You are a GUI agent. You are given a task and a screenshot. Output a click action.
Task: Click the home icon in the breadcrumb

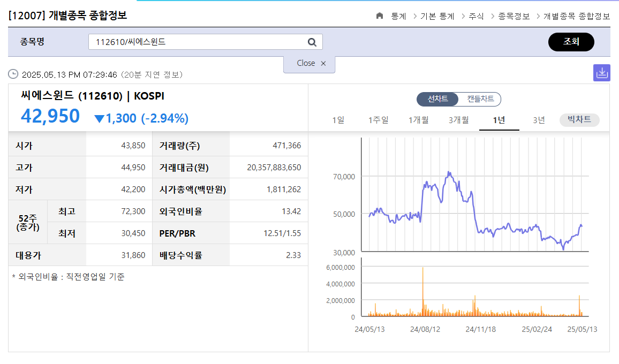coord(380,16)
